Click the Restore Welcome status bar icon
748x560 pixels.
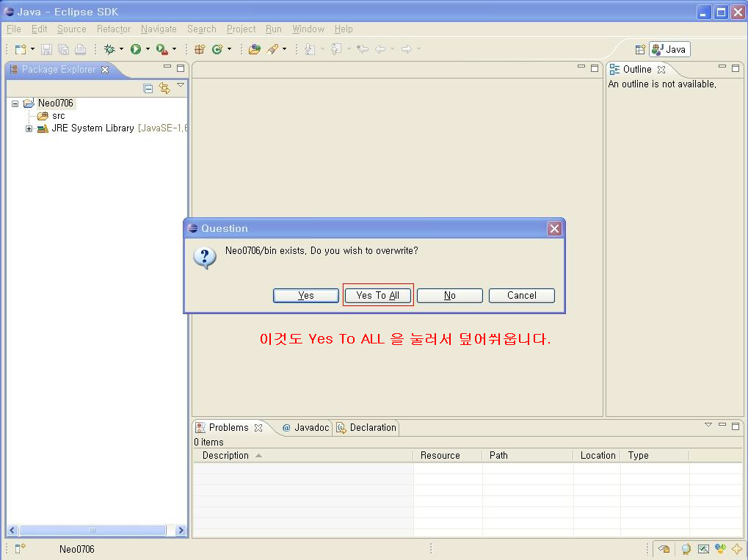coord(664,549)
